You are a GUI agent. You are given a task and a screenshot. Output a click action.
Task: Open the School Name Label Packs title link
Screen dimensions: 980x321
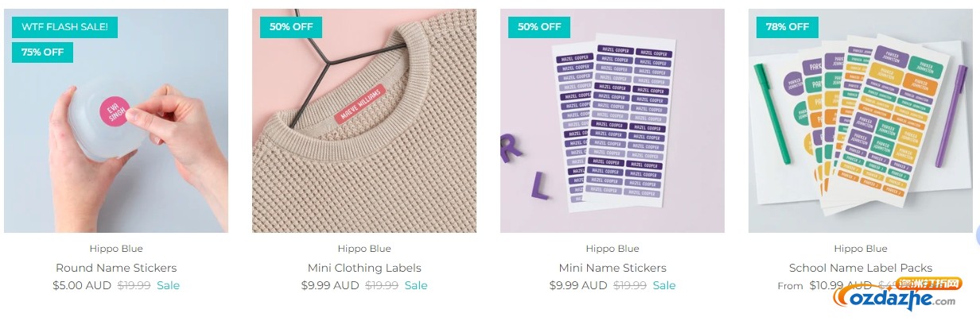[861, 268]
